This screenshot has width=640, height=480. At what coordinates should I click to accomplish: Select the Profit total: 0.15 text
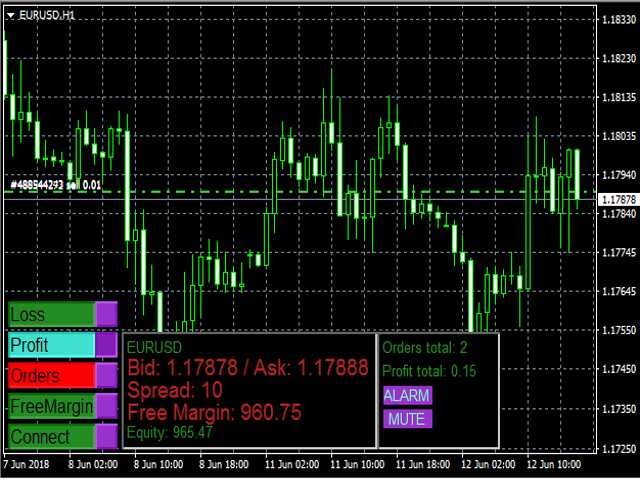tap(429, 371)
